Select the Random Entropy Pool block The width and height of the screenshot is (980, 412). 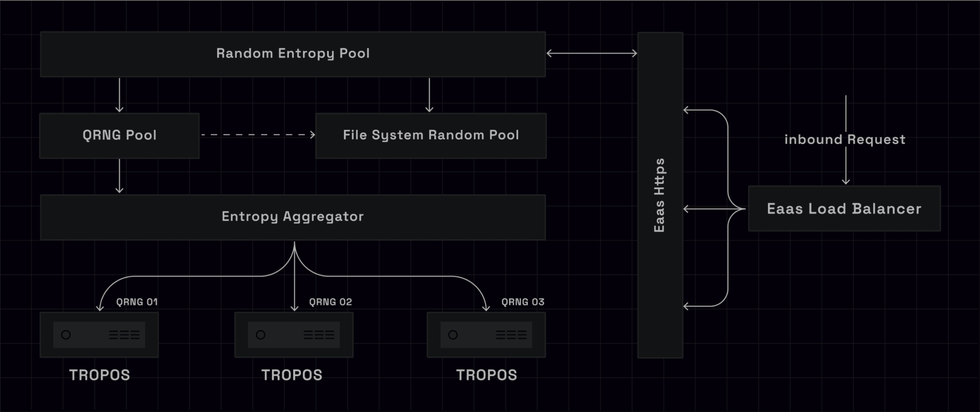[293, 54]
